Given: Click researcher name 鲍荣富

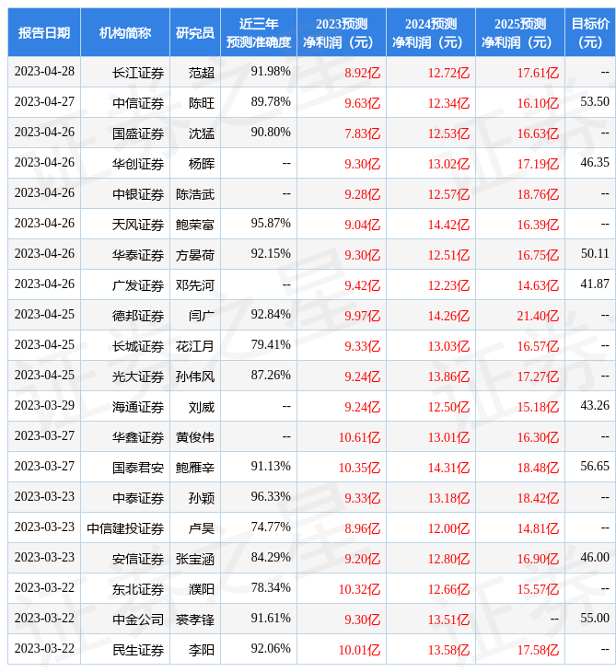Looking at the screenshot, I should pos(195,225).
